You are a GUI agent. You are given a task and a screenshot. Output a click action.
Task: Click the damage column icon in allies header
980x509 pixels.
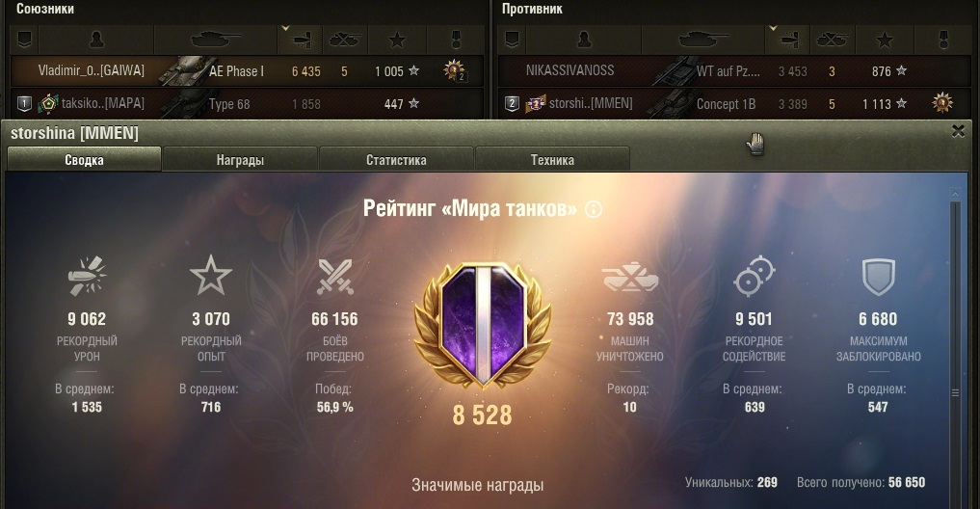click(x=302, y=40)
